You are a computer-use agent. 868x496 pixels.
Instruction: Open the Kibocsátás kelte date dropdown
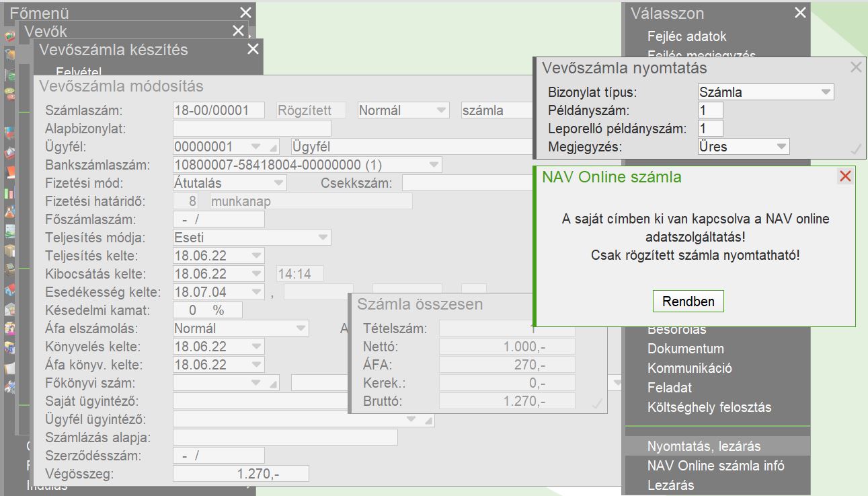click(x=256, y=274)
